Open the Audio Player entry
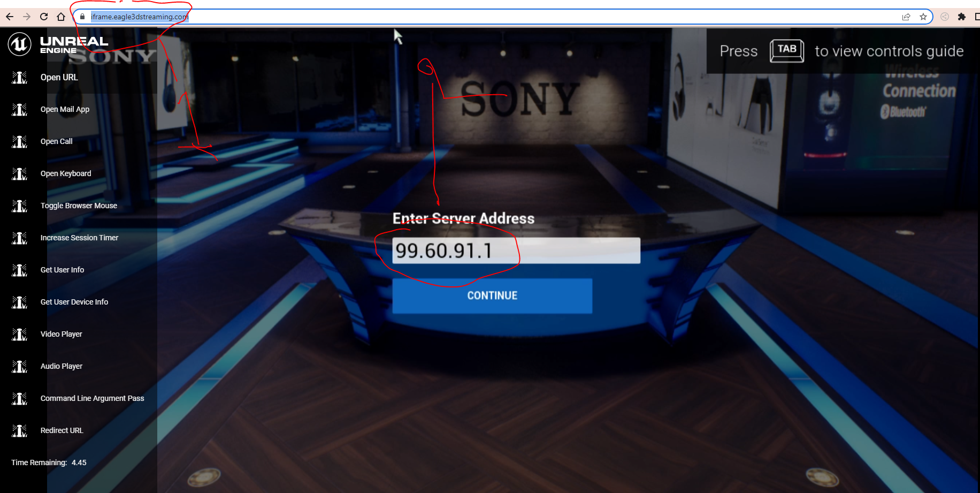Image resolution: width=980 pixels, height=493 pixels. [x=62, y=366]
